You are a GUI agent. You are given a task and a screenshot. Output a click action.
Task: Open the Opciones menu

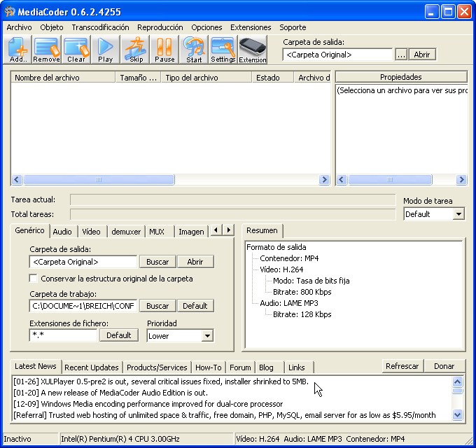point(206,27)
